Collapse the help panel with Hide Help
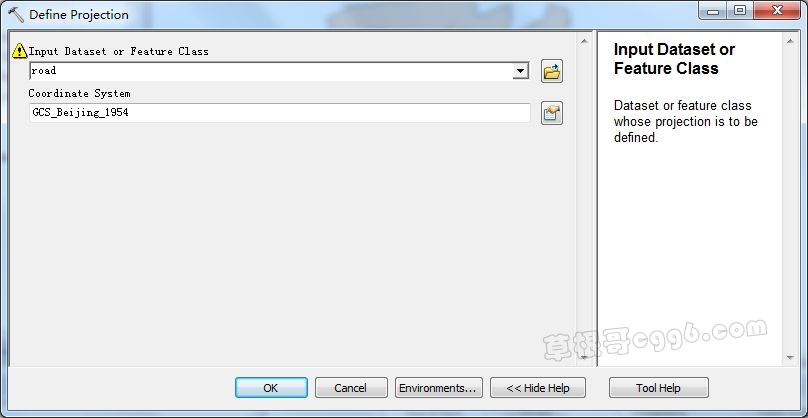 [x=537, y=388]
